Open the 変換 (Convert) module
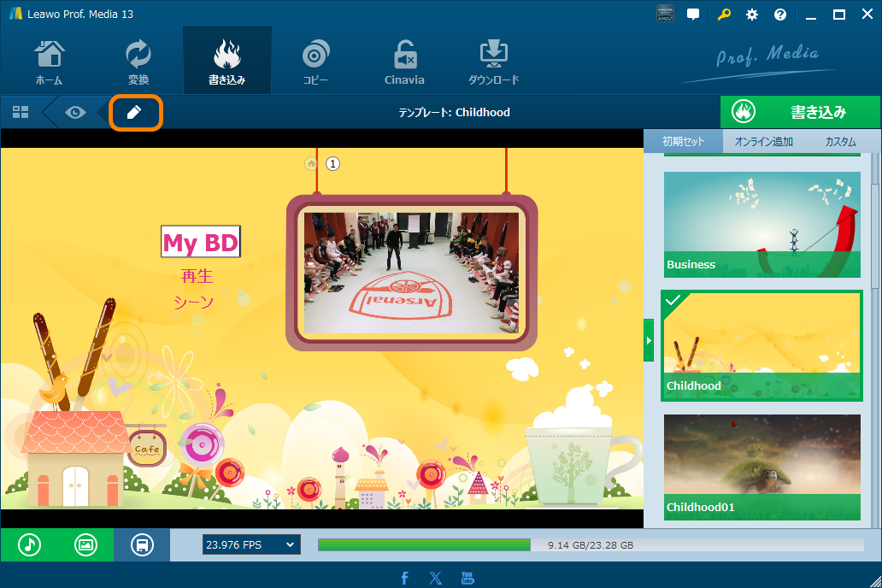The height and width of the screenshot is (588, 882). click(138, 62)
